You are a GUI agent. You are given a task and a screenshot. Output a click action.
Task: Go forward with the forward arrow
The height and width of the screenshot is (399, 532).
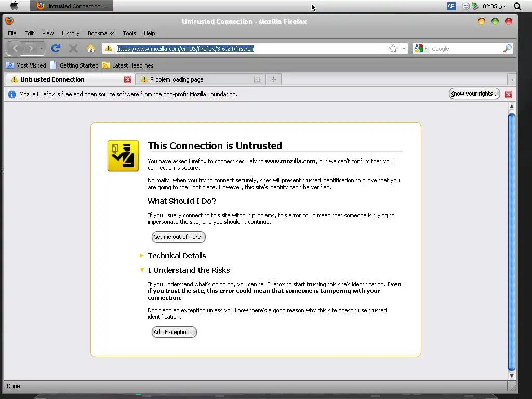point(31,48)
